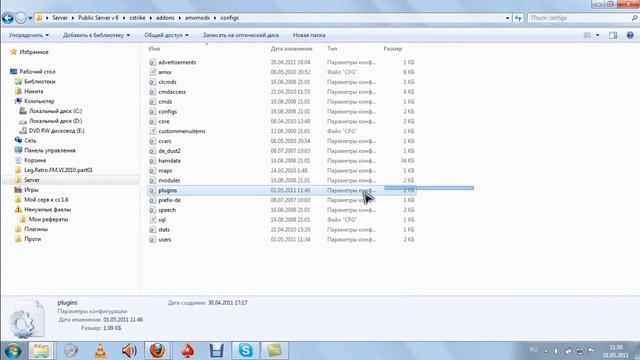
Task: Sort by the Размер column header
Action: (393, 49)
